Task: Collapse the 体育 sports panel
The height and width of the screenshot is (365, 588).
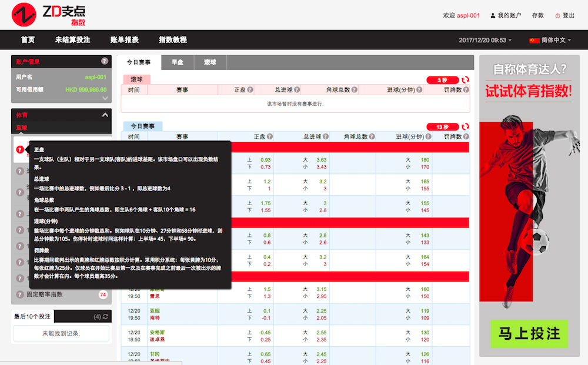Action: 105,115
